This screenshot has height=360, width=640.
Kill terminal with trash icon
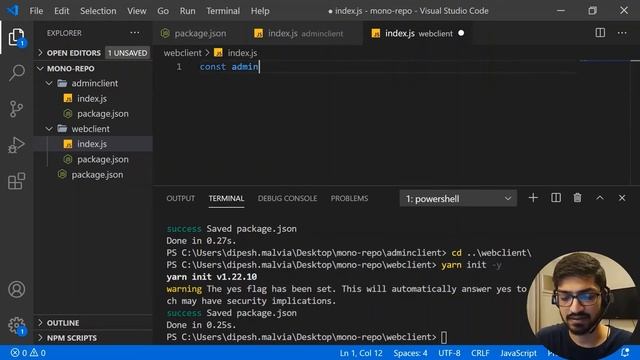pyautogui.click(x=577, y=198)
